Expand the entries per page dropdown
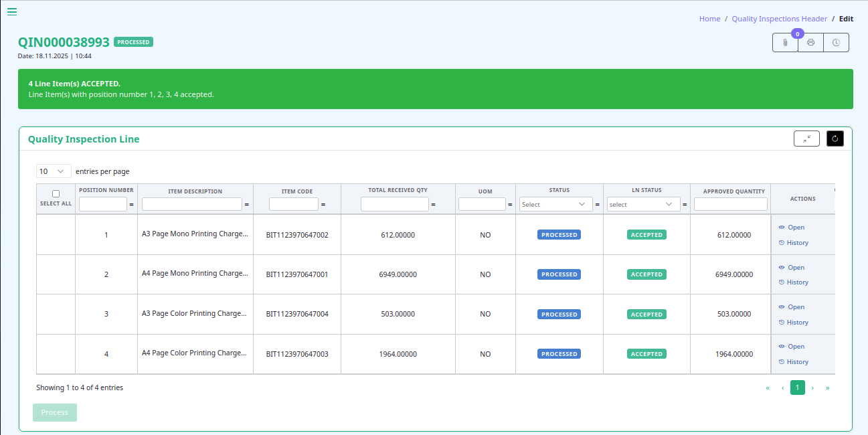Viewport: 868px width, 435px height. tap(54, 171)
